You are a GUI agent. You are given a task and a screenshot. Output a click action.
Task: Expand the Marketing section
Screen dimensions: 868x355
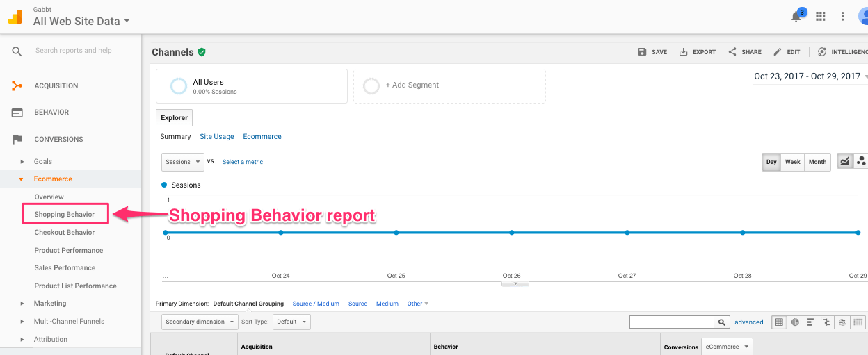(50, 304)
